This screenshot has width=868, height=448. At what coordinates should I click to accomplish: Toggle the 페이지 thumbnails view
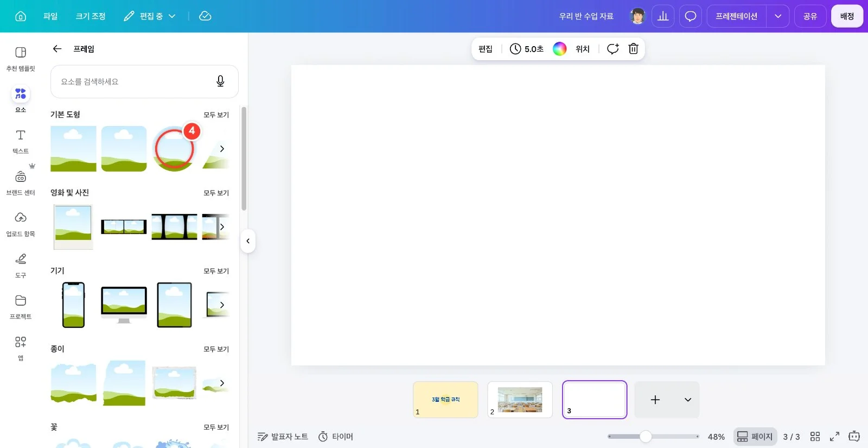point(755,437)
